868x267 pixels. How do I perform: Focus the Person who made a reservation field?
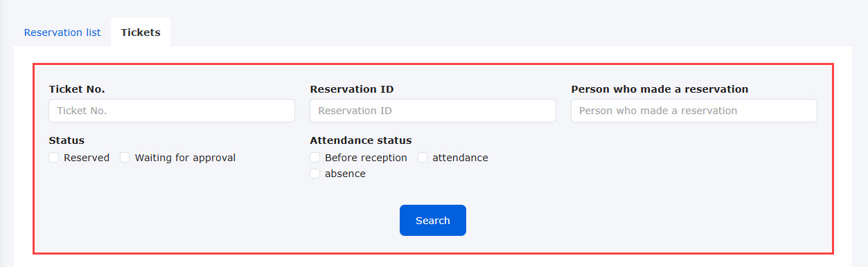coord(694,111)
